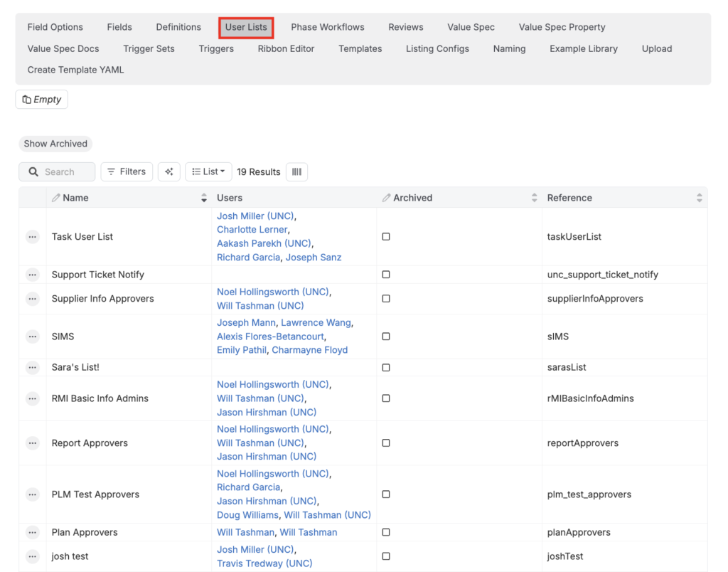The width and height of the screenshot is (728, 572).
Task: Switch to the Fields tab
Action: click(119, 27)
